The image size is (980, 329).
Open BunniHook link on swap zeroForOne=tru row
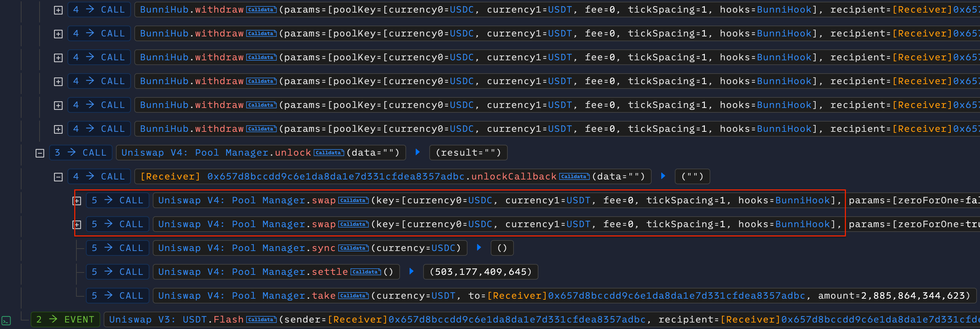[x=803, y=224]
